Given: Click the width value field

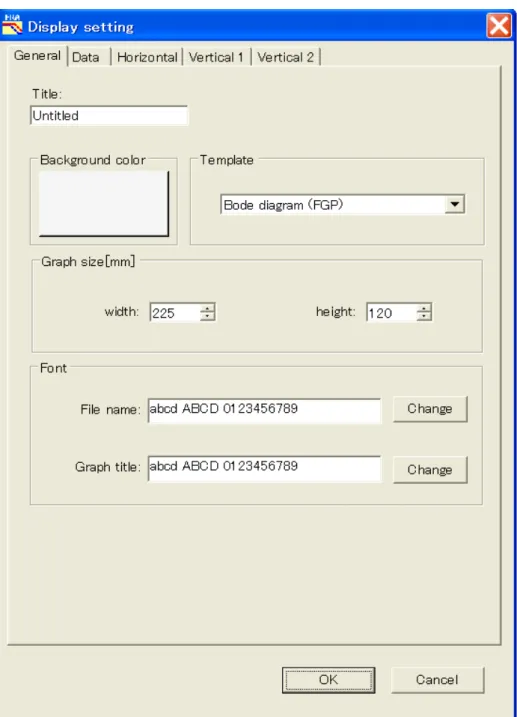Looking at the screenshot, I should click(175, 313).
